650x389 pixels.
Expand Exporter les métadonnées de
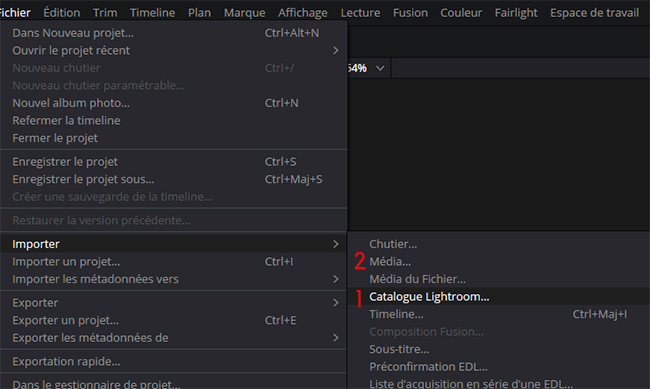(x=173, y=337)
